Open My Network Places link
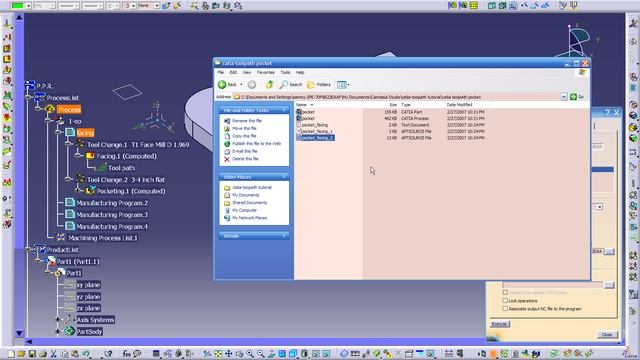Screen dimensions: 640x360 [x=249, y=218]
